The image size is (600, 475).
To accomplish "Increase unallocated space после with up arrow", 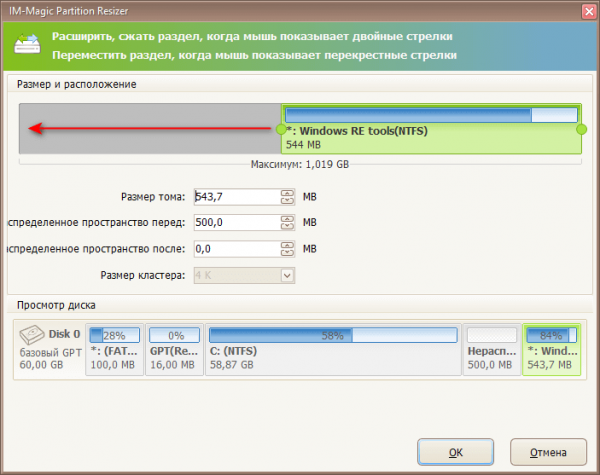I will point(287,245).
